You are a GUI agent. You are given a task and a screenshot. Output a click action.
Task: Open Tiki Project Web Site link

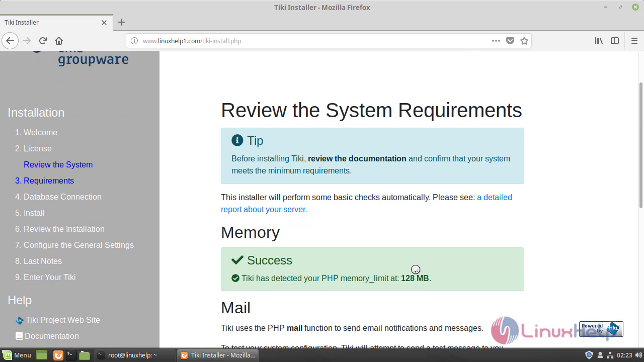click(63, 320)
